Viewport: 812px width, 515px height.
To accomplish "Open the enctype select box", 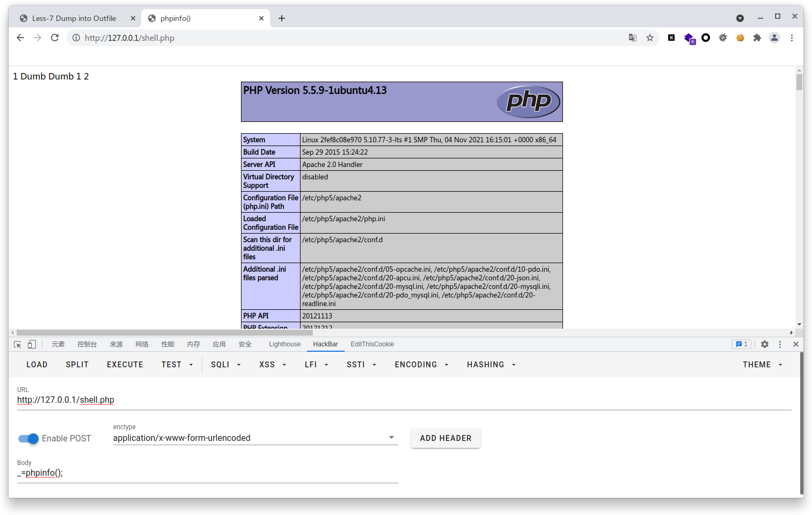I will click(255, 438).
